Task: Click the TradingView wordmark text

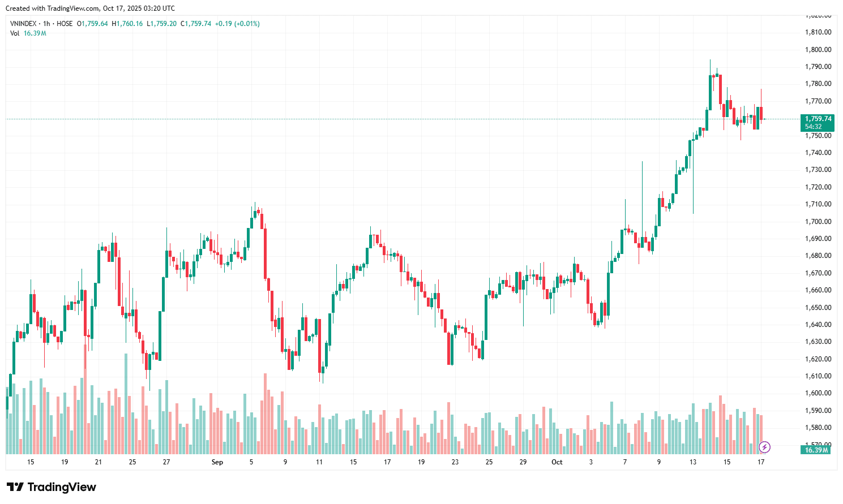Action: (62, 487)
